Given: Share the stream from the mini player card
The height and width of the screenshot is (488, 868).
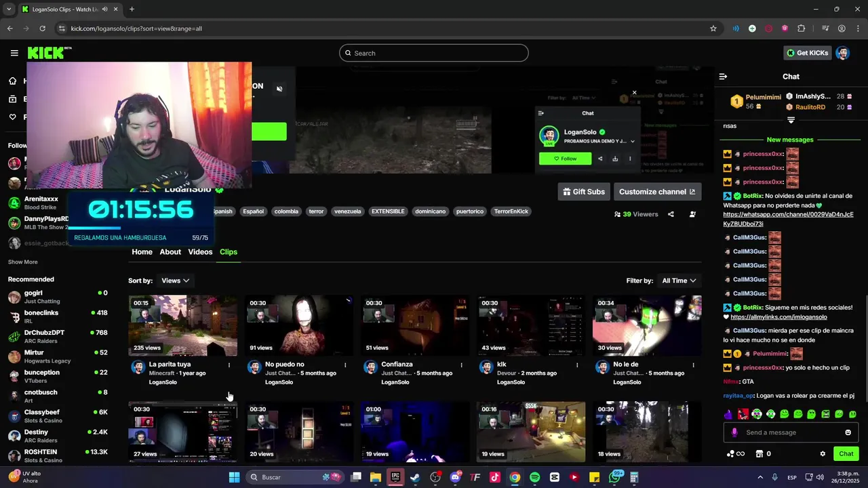Looking at the screenshot, I should tap(599, 159).
